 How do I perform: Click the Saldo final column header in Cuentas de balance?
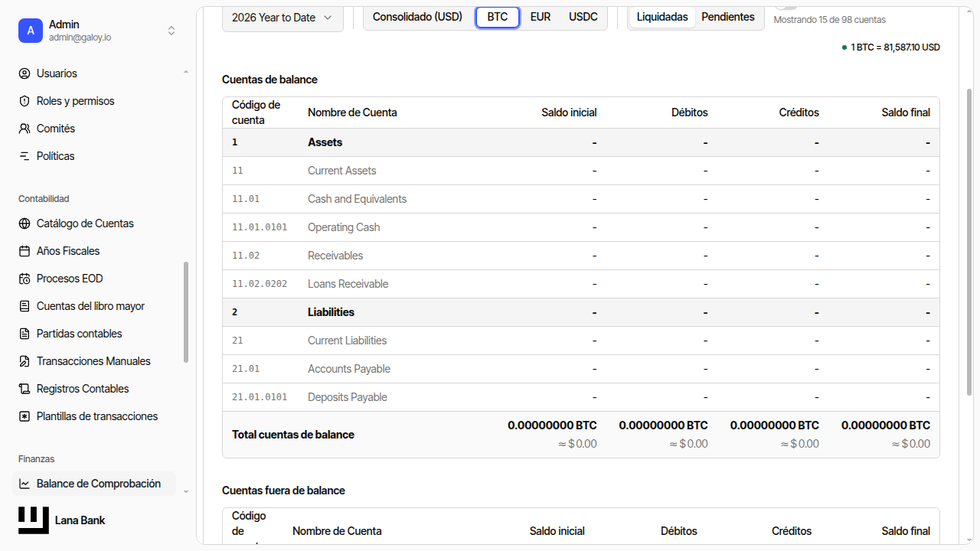pyautogui.click(x=906, y=112)
